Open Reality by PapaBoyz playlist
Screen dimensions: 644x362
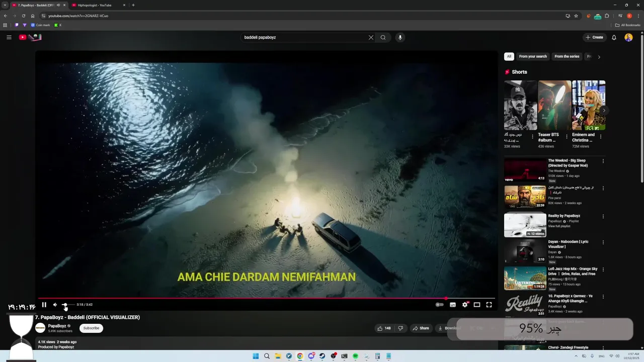525,225
